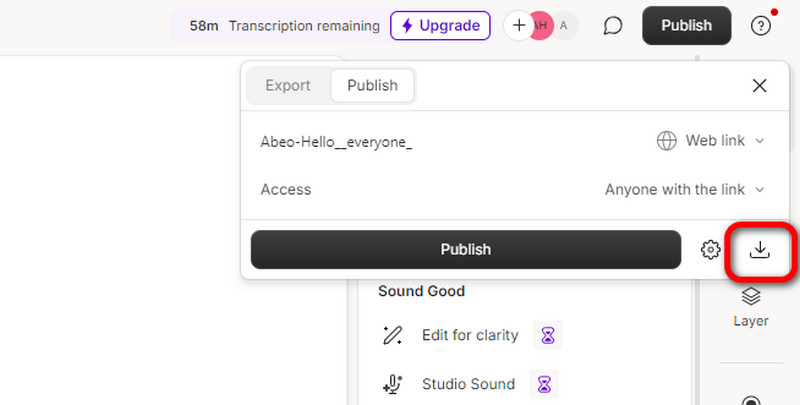800x405 pixels.
Task: Click the hourglass badge beside Studio Sound
Action: [543, 384]
